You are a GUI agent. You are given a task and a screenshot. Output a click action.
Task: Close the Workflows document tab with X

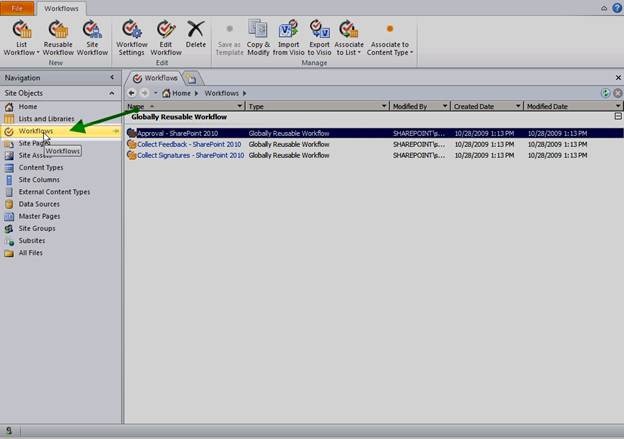pos(618,78)
